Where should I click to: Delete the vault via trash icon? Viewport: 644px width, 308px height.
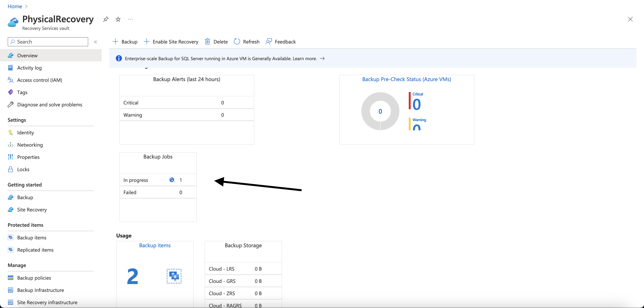pyautogui.click(x=216, y=42)
